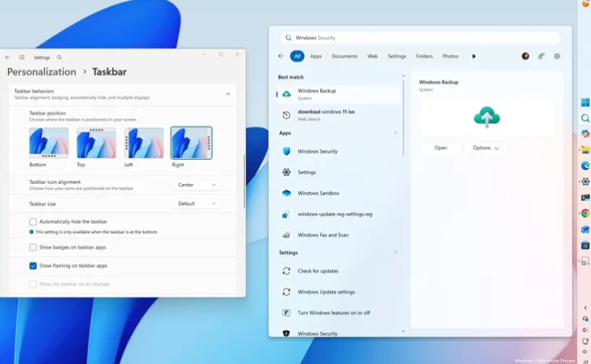
Task: Select Right taskbar position thumbnail
Action: pos(191,143)
